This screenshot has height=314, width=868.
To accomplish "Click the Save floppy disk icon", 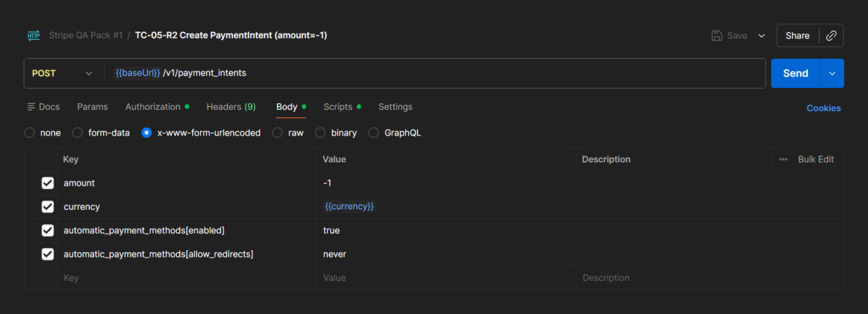I will (x=716, y=36).
